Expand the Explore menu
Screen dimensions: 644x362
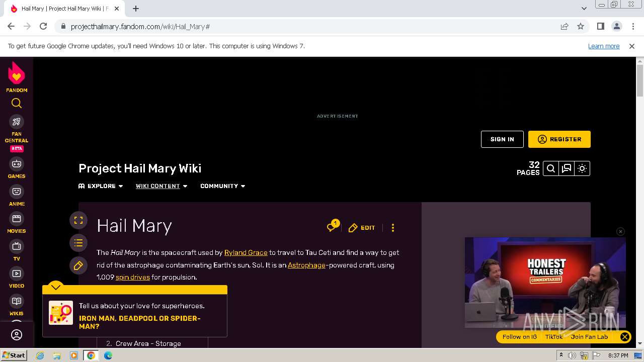(x=101, y=186)
